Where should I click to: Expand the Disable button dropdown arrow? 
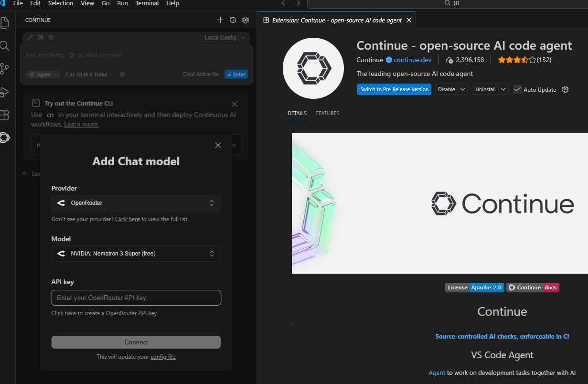tap(463, 89)
